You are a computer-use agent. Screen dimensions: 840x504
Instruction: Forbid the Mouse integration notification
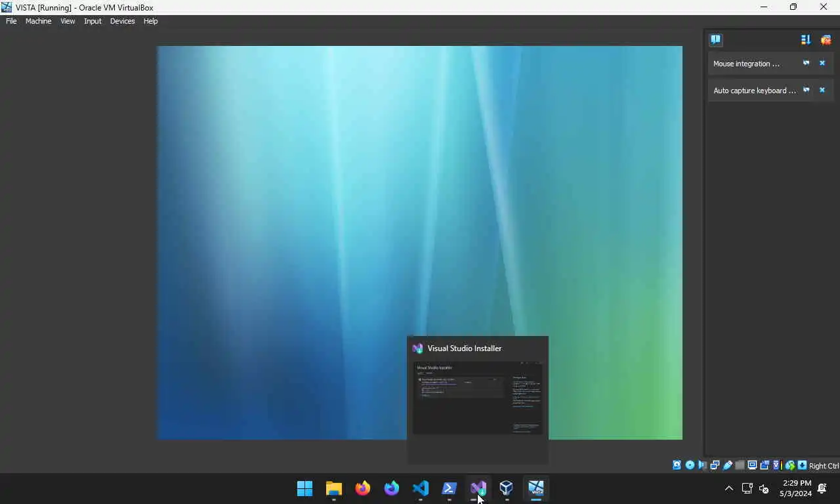click(x=807, y=63)
